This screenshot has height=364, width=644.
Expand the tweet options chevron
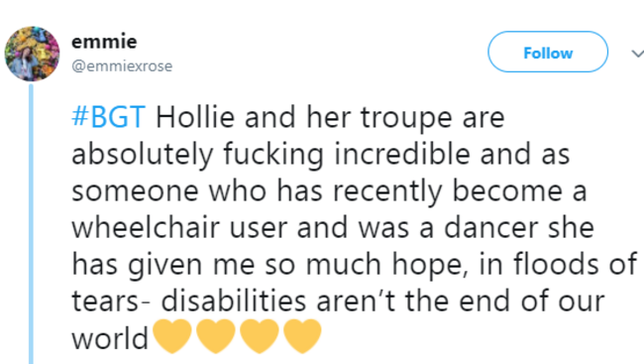pyautogui.click(x=638, y=54)
